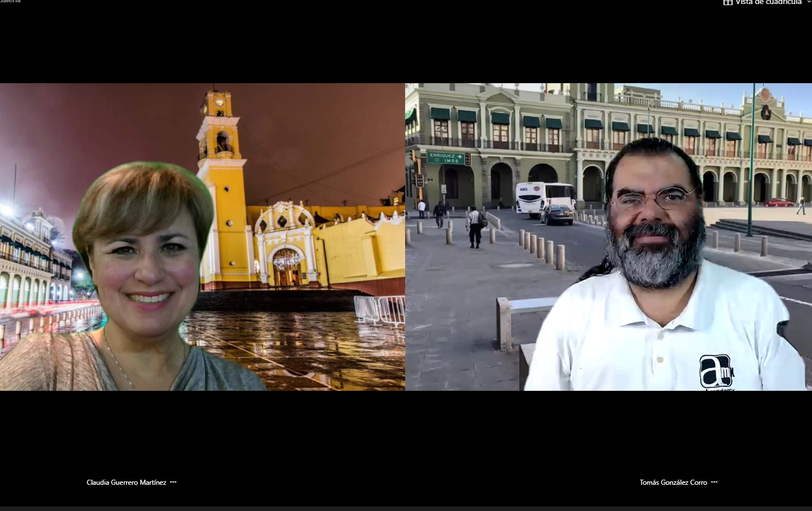Image resolution: width=812 pixels, height=511 pixels.
Task: Click the name label Claudia Guerrero Martínez
Action: [127, 483]
